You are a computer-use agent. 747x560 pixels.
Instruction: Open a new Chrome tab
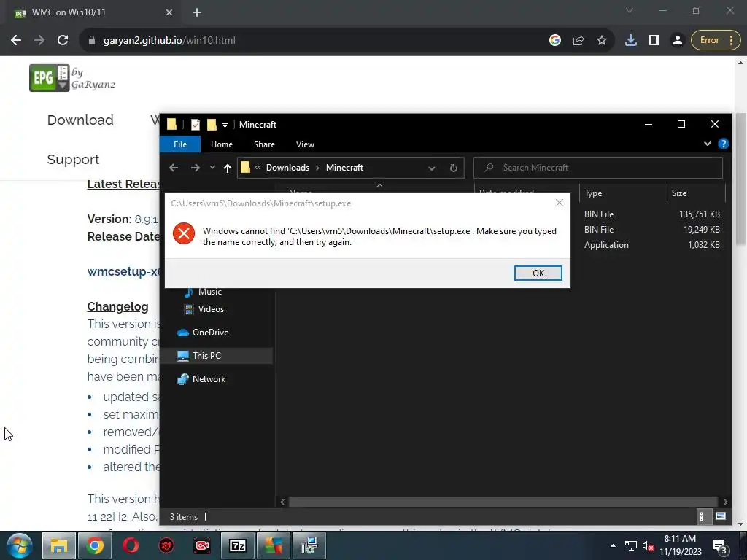197,12
